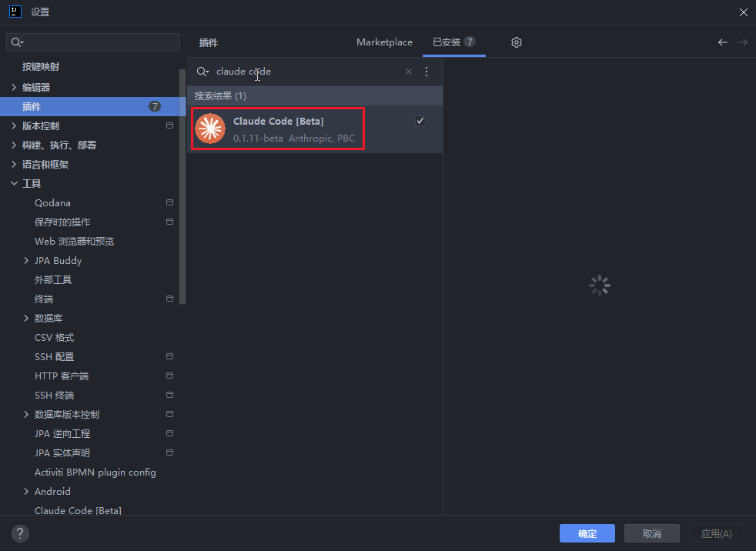
Task: Select the Claude Code [Beta] search result
Action: [315, 129]
